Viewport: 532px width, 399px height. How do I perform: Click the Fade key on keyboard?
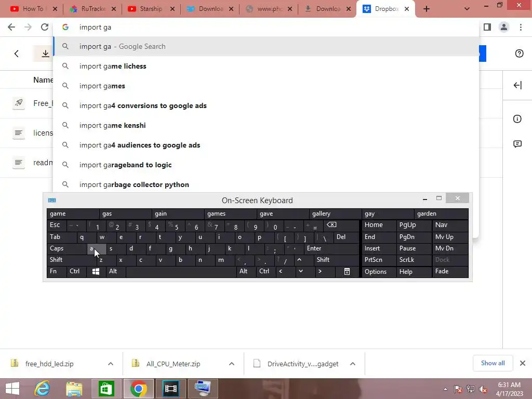point(450,271)
